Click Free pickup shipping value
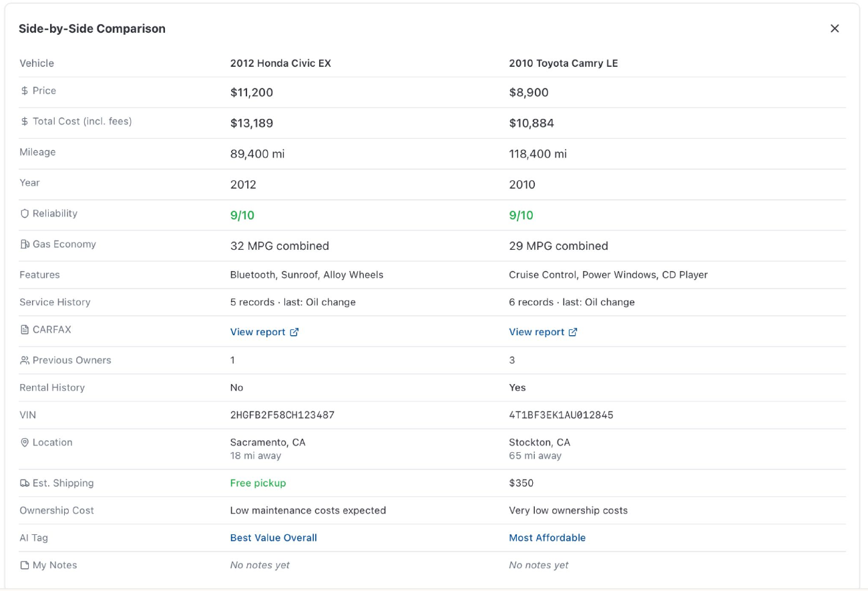 point(258,483)
